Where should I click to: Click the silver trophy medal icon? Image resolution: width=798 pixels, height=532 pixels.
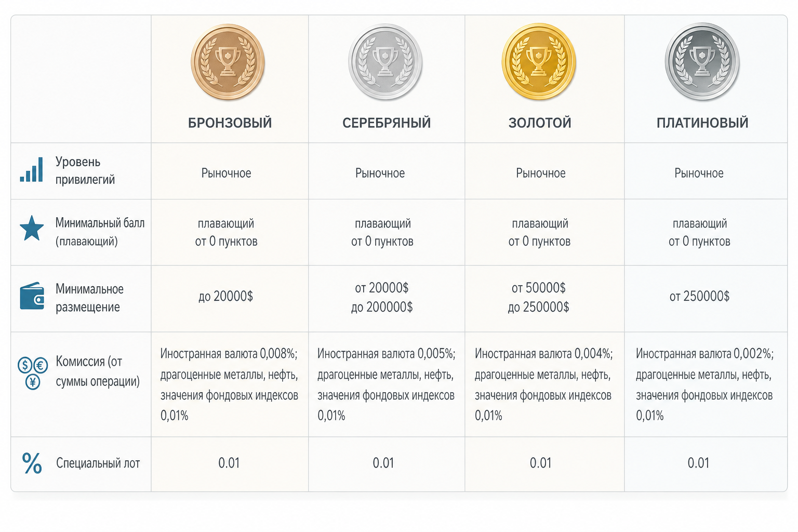pyautogui.click(x=385, y=62)
